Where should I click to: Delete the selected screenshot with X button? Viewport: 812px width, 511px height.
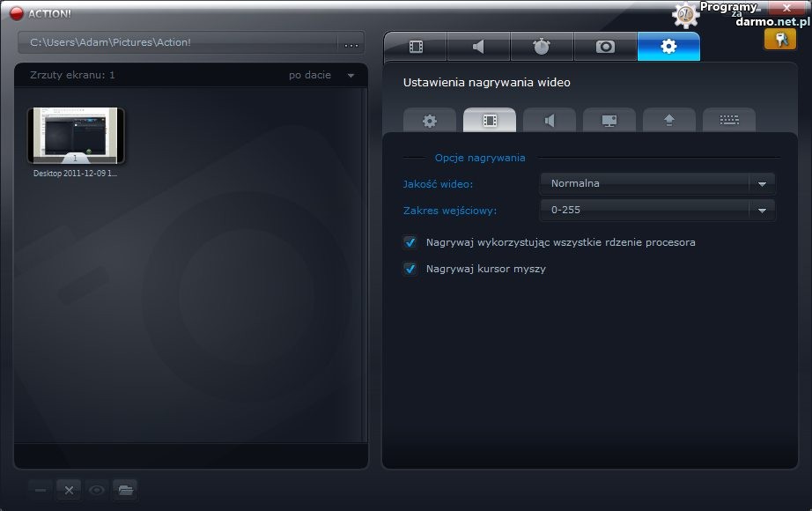(69, 490)
